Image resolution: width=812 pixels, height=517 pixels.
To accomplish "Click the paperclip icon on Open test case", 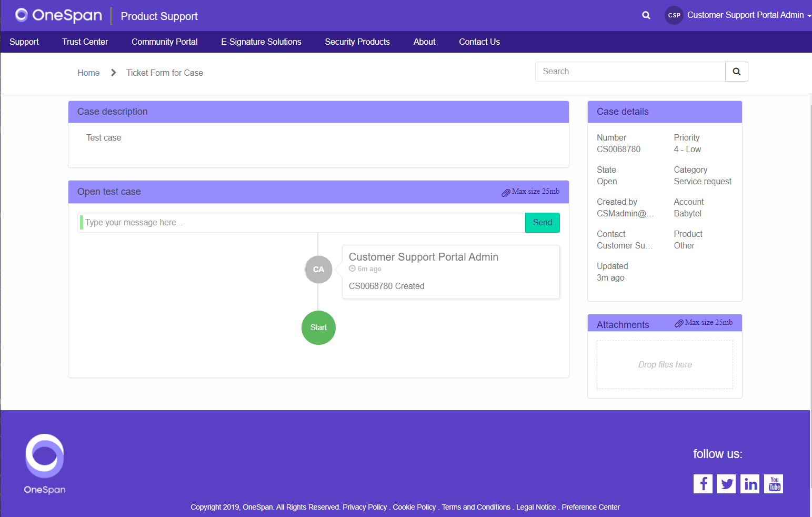I will pyautogui.click(x=507, y=192).
